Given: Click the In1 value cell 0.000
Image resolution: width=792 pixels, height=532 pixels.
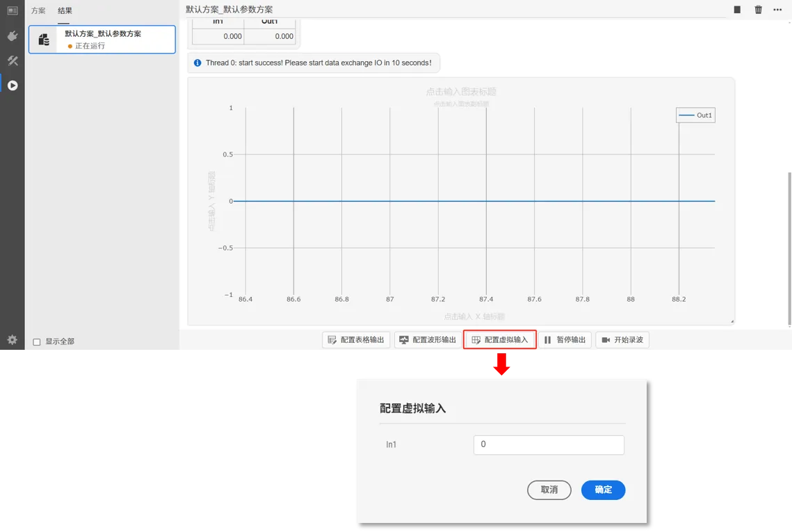Looking at the screenshot, I should pyautogui.click(x=218, y=36).
